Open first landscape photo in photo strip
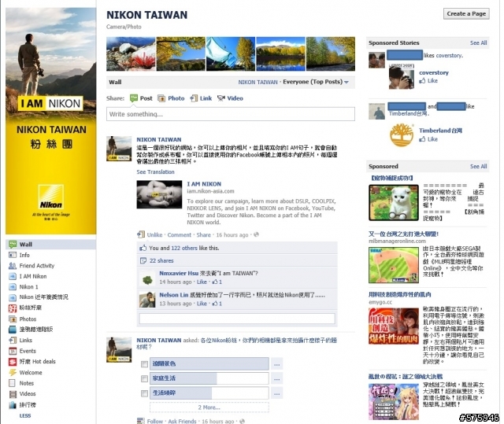The width and height of the screenshot is (504, 424). [x=131, y=53]
